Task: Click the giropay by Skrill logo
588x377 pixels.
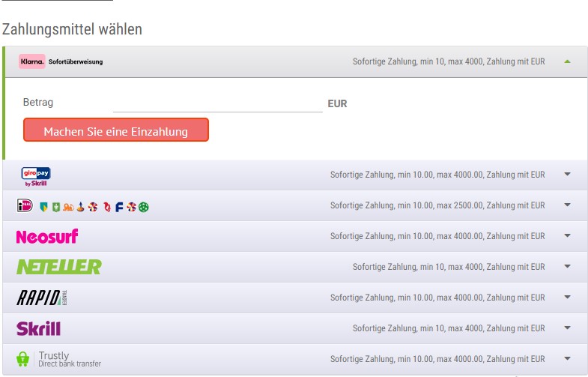Action: tap(36, 177)
